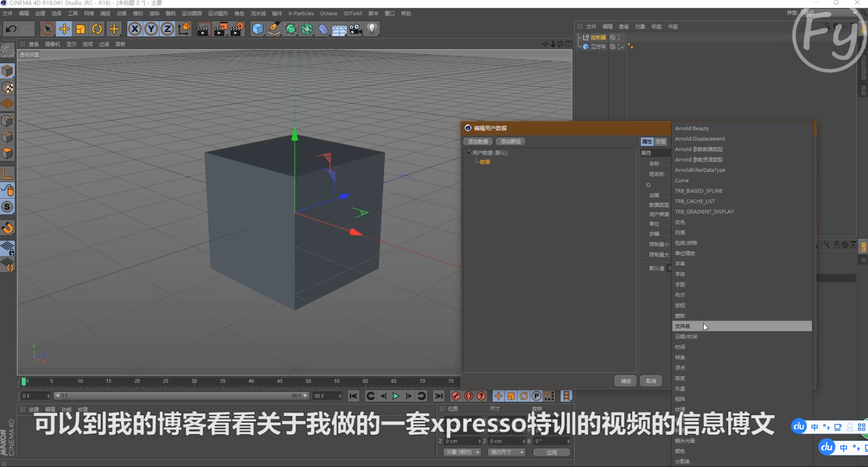Click the Floor environment icon
The height and width of the screenshot is (467, 868).
[x=339, y=30]
